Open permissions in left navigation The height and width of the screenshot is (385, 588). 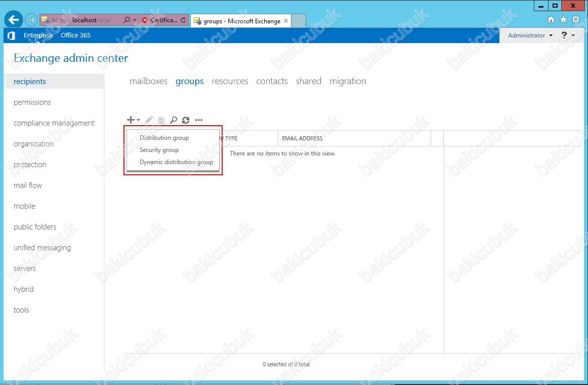(32, 102)
